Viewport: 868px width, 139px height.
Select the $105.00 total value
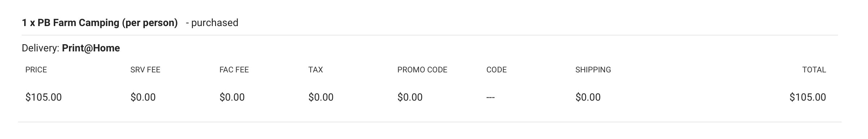[808, 97]
